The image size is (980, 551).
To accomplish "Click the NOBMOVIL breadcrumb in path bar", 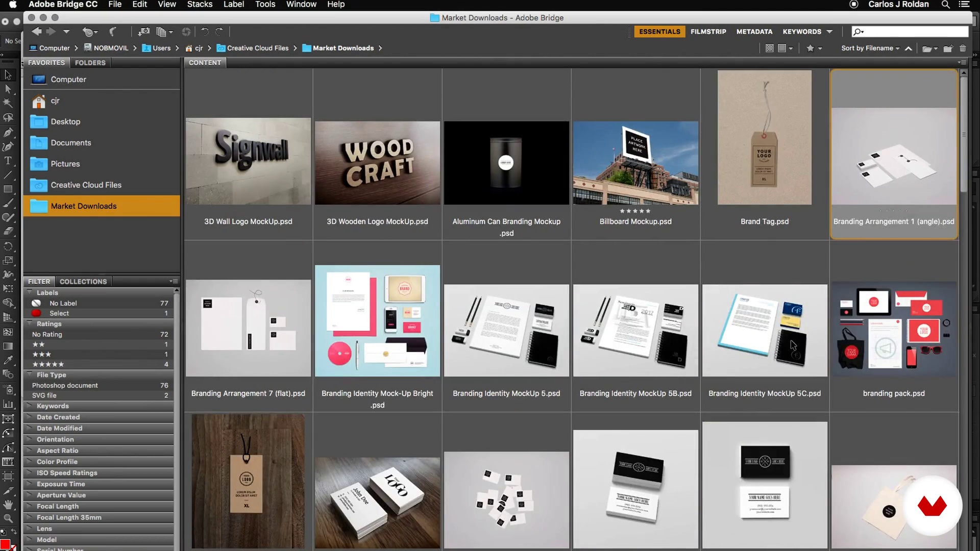I will point(106,48).
